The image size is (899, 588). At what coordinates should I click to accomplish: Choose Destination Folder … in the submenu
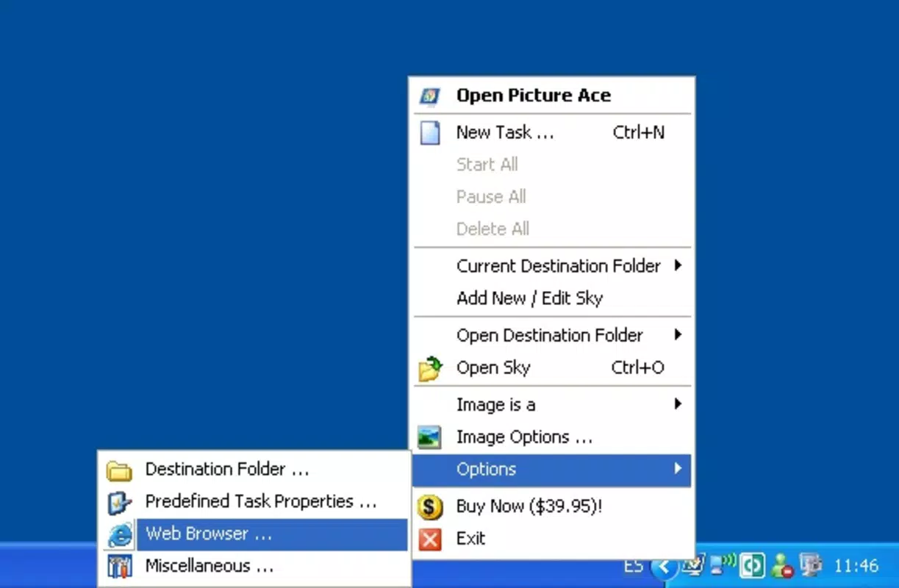pyautogui.click(x=254, y=470)
